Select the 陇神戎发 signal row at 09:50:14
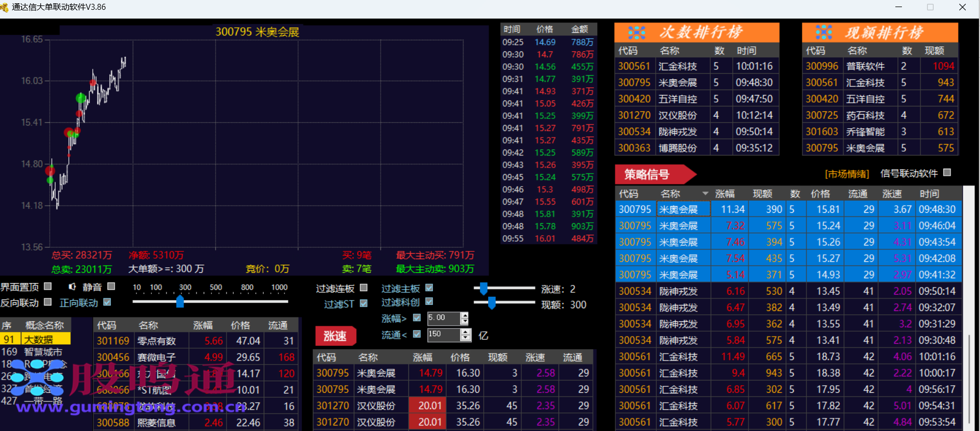 tap(788, 291)
